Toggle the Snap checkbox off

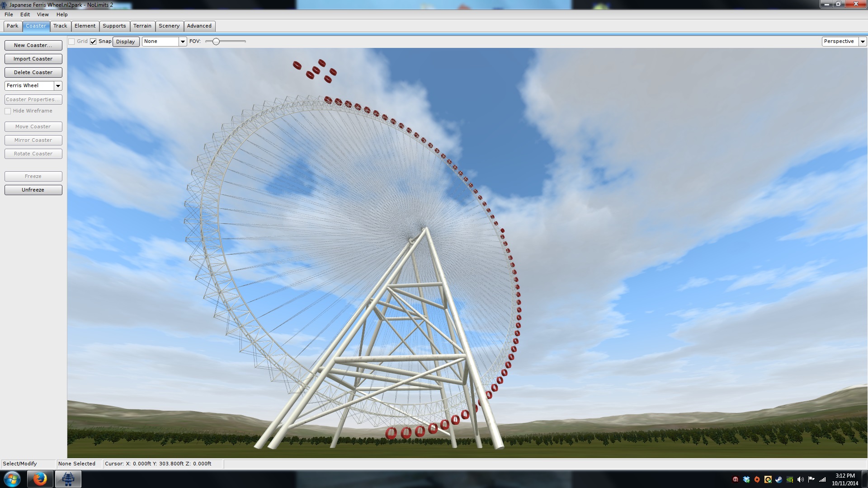point(93,42)
